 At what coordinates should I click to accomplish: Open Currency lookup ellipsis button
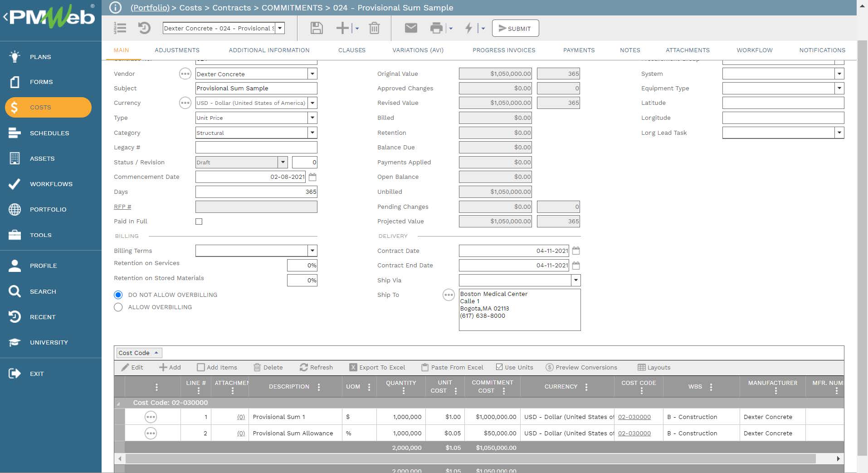point(185,103)
